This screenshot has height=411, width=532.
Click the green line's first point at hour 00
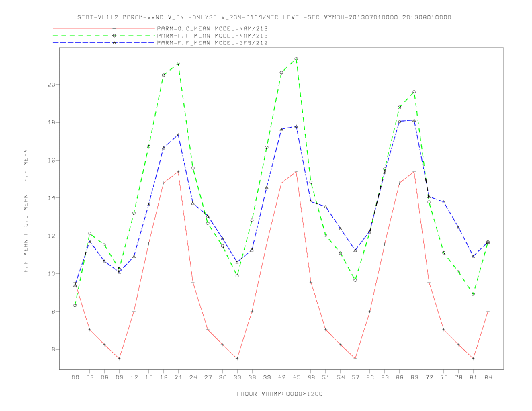(75, 305)
